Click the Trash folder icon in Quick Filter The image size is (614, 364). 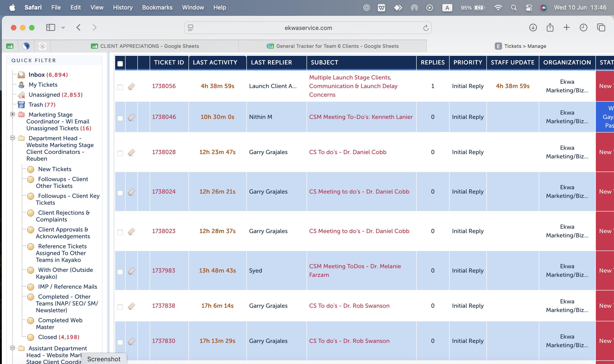point(21,105)
